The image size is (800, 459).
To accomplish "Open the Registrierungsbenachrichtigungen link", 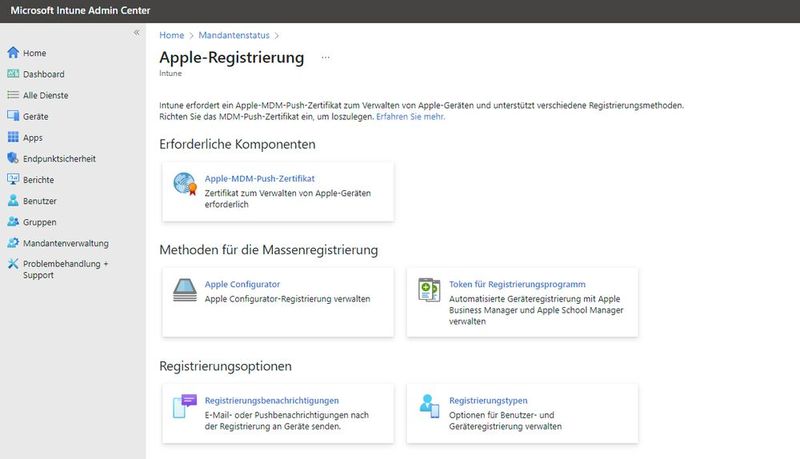I will click(271, 400).
